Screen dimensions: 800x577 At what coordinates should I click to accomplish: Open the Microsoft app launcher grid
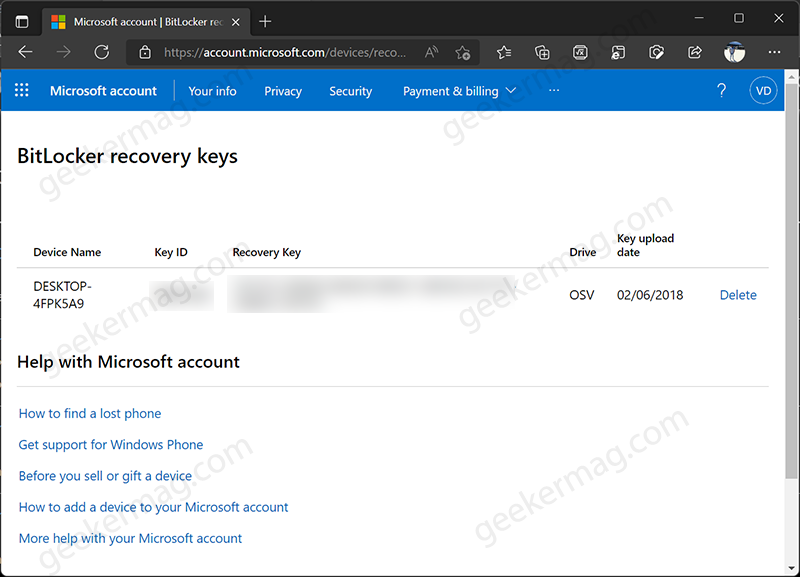21,90
